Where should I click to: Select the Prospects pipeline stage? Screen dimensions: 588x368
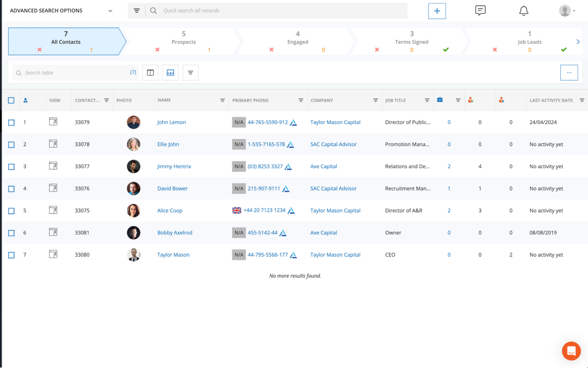[183, 41]
